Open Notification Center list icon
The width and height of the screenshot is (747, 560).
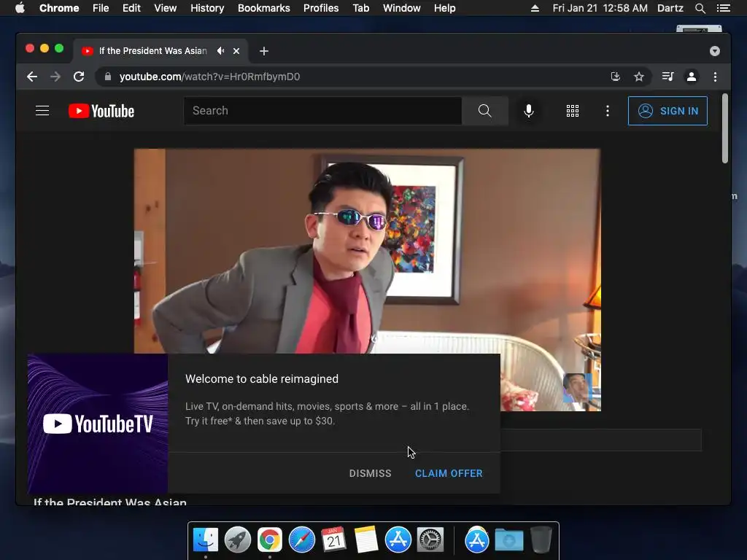tap(724, 8)
